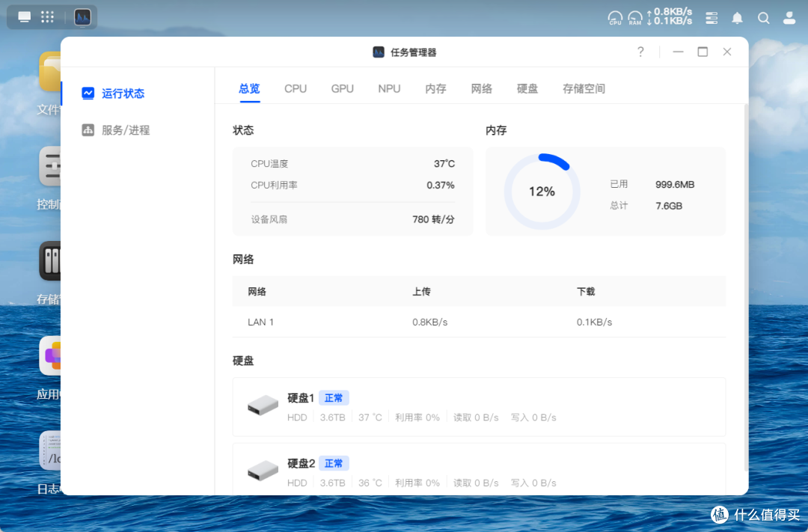Switch to the GPU tab
This screenshot has height=532, width=808.
[342, 88]
